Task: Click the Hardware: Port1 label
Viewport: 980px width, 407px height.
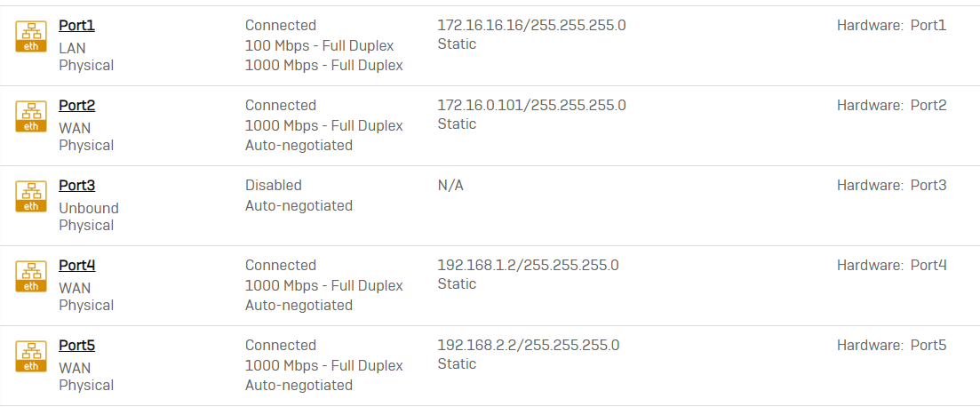Action: click(892, 26)
